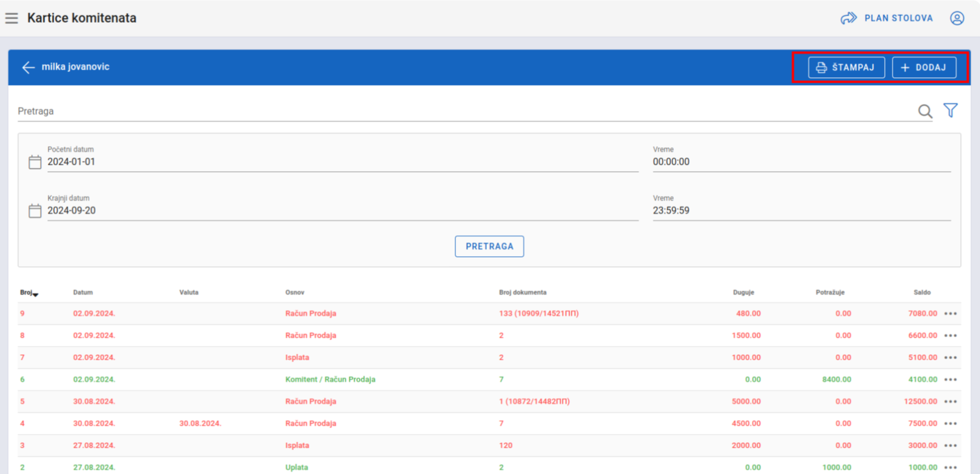Click Potražuje value 8400.00
The height and width of the screenshot is (474, 980).
point(837,379)
